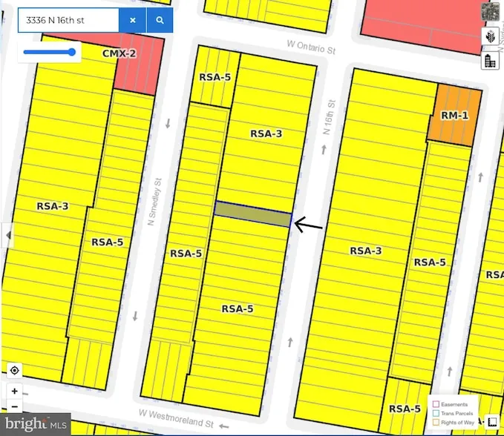Expand the collapsed left side panel arrow
Image resolution: width=504 pixels, height=436 pixels.
(x=8, y=236)
